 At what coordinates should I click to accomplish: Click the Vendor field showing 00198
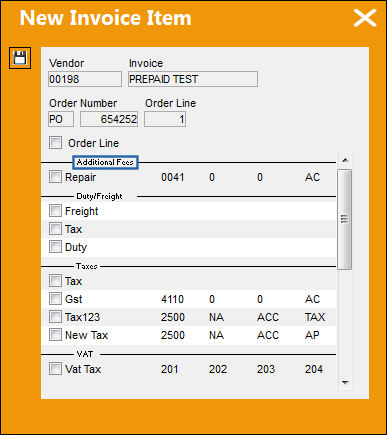pos(85,79)
